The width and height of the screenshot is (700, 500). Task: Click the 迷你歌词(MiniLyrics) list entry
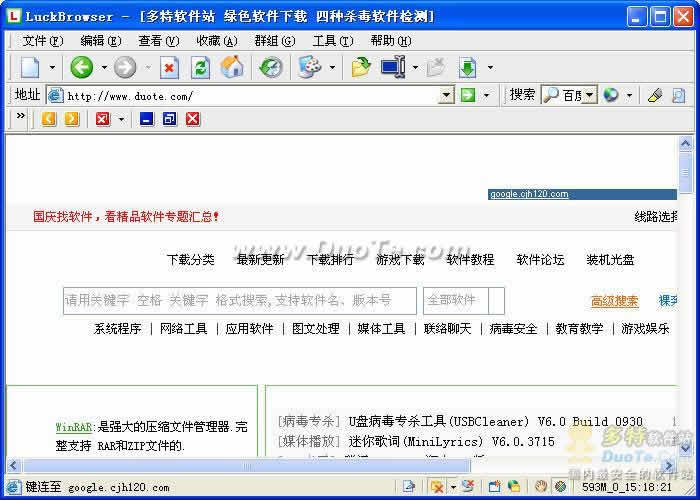click(x=451, y=442)
